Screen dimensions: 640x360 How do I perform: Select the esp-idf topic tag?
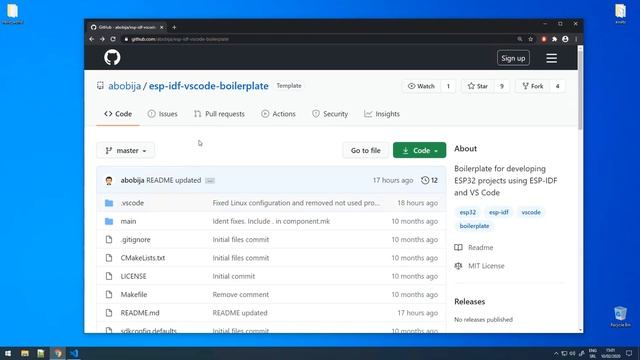499,212
